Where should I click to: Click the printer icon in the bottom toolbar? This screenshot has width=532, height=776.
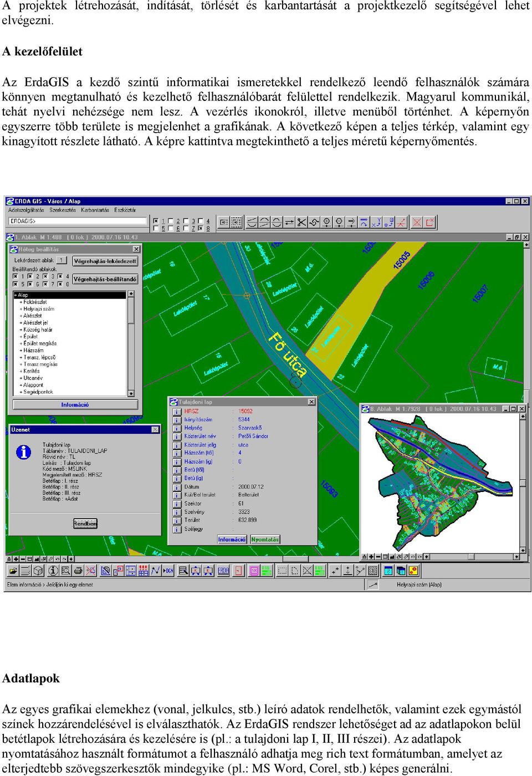click(x=78, y=570)
